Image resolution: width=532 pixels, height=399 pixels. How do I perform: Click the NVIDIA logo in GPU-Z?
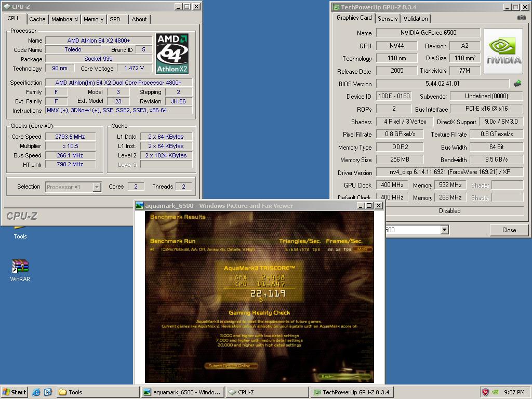[x=503, y=51]
